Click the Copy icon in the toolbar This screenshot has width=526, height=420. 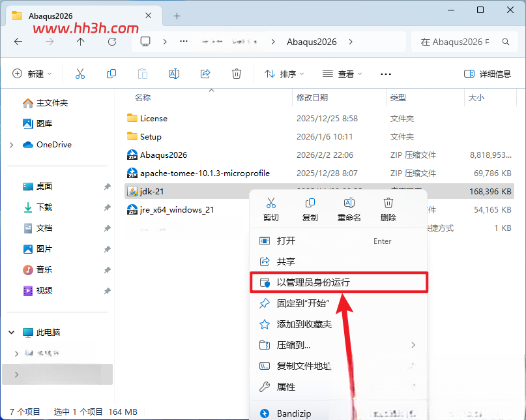(111, 74)
